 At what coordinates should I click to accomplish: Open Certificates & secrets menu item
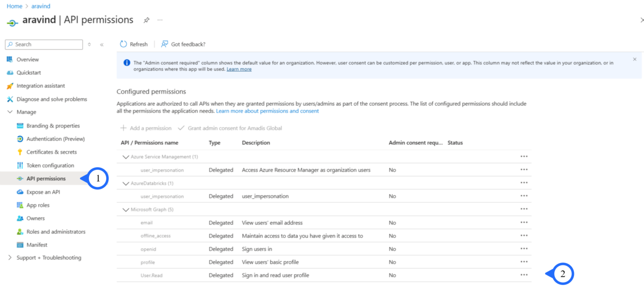pos(52,152)
